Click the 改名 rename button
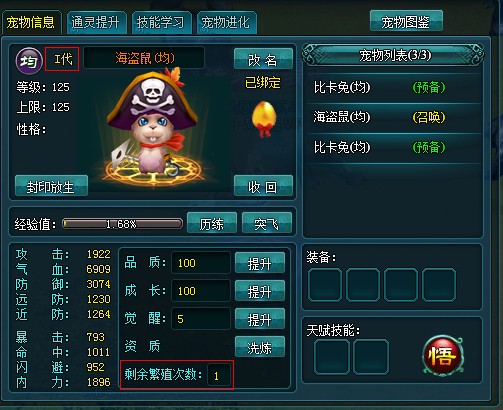 tap(263, 59)
